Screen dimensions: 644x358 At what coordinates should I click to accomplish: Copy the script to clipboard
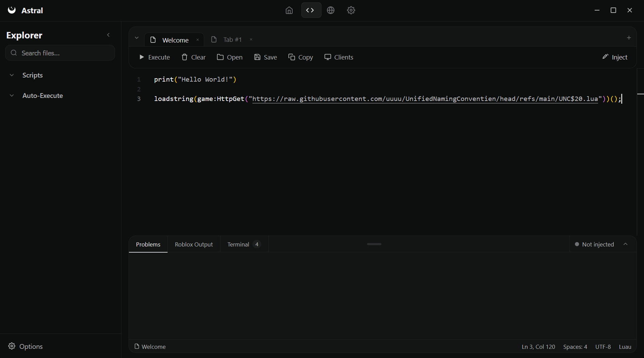coord(300,57)
